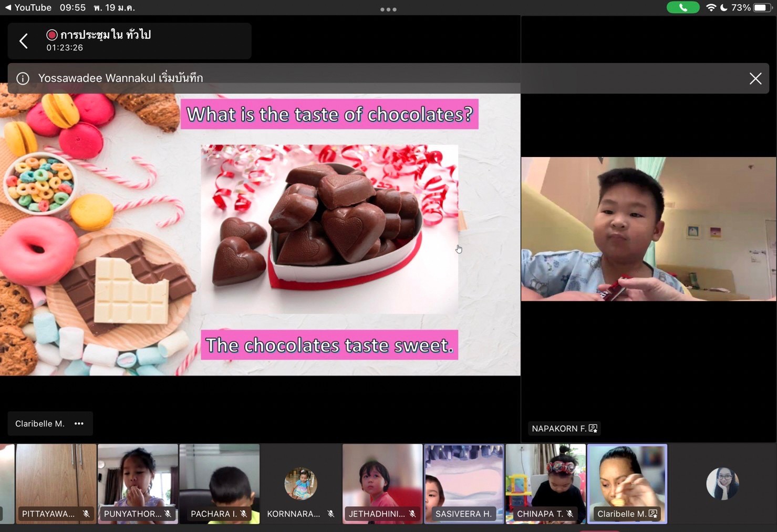Tap the back chevron in meeting header
Screen dimensions: 777x532
click(24, 41)
